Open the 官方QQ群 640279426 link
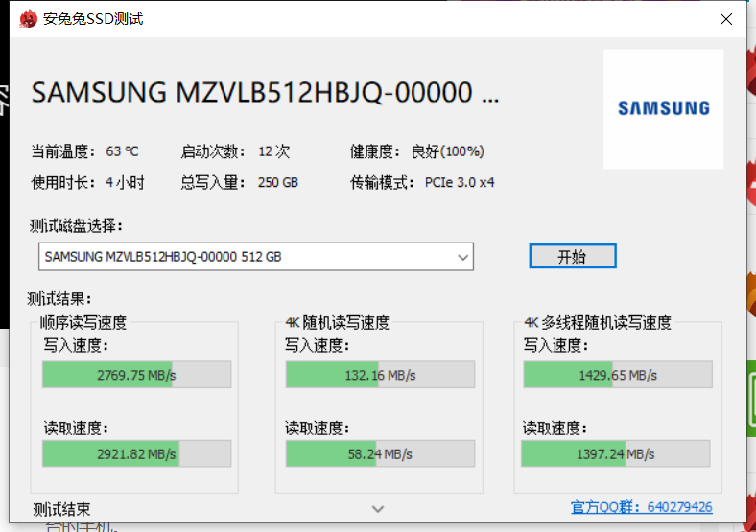The width and height of the screenshot is (756, 532). point(641,507)
